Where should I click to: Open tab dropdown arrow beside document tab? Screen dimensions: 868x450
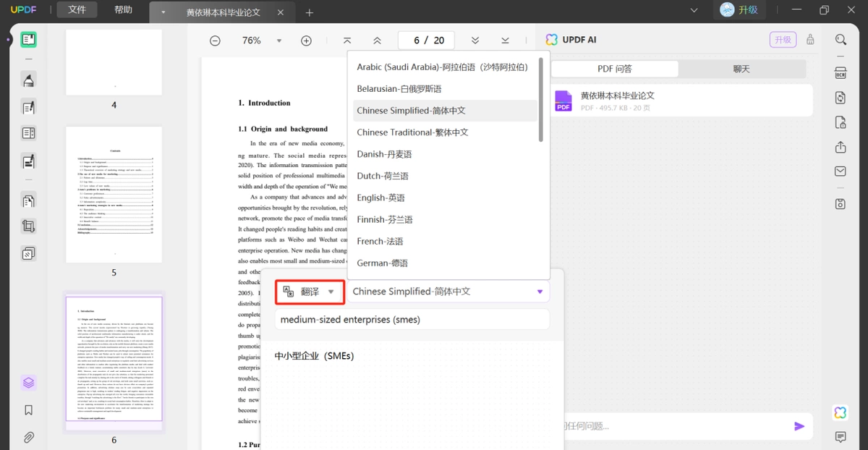[x=163, y=12]
